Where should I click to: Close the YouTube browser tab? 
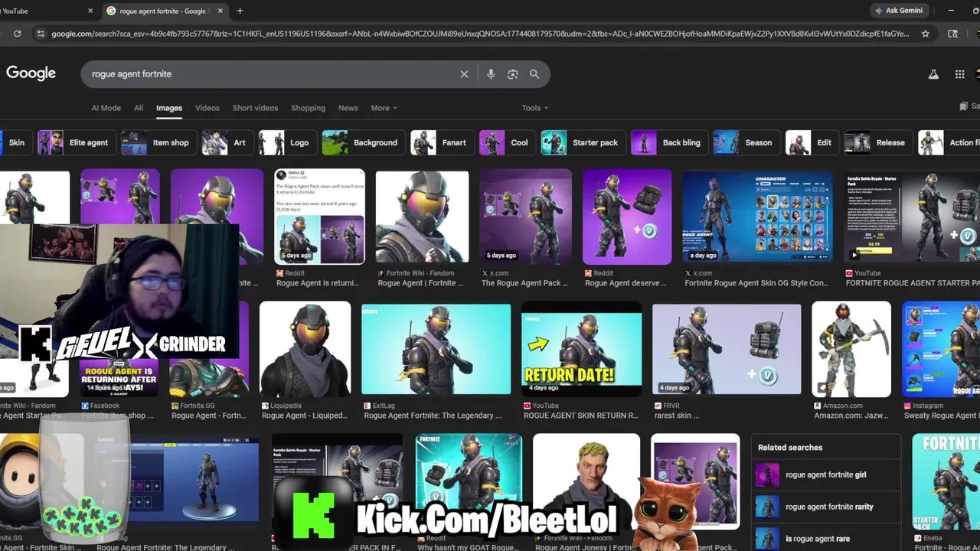[90, 11]
